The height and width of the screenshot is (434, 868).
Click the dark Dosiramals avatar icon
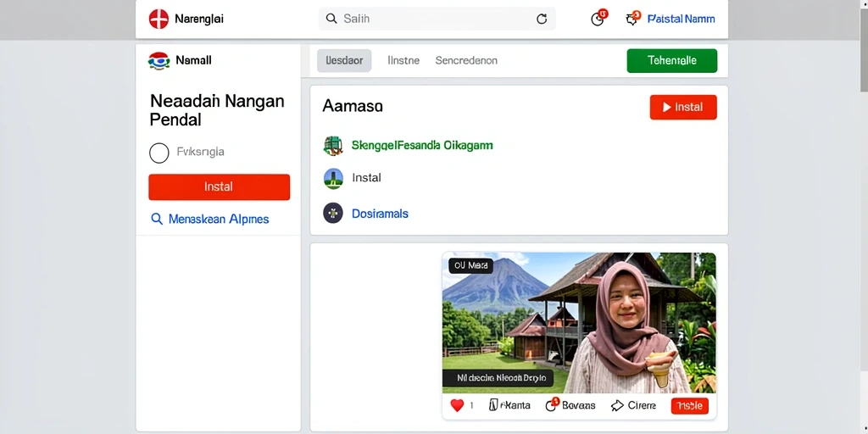[333, 213]
